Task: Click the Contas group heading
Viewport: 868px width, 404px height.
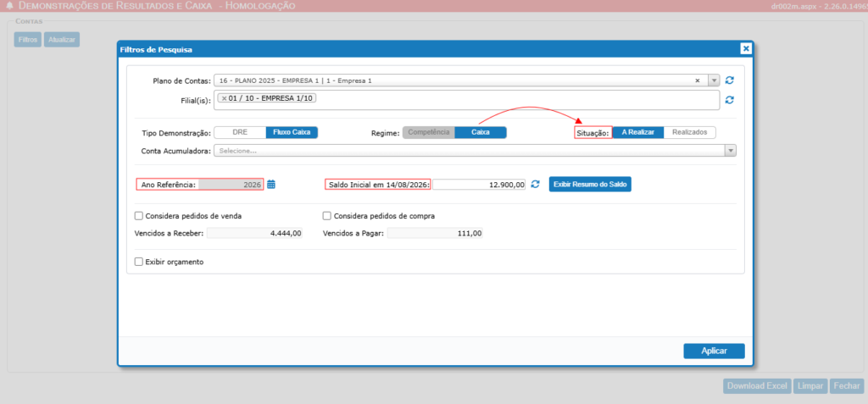Action: [29, 21]
